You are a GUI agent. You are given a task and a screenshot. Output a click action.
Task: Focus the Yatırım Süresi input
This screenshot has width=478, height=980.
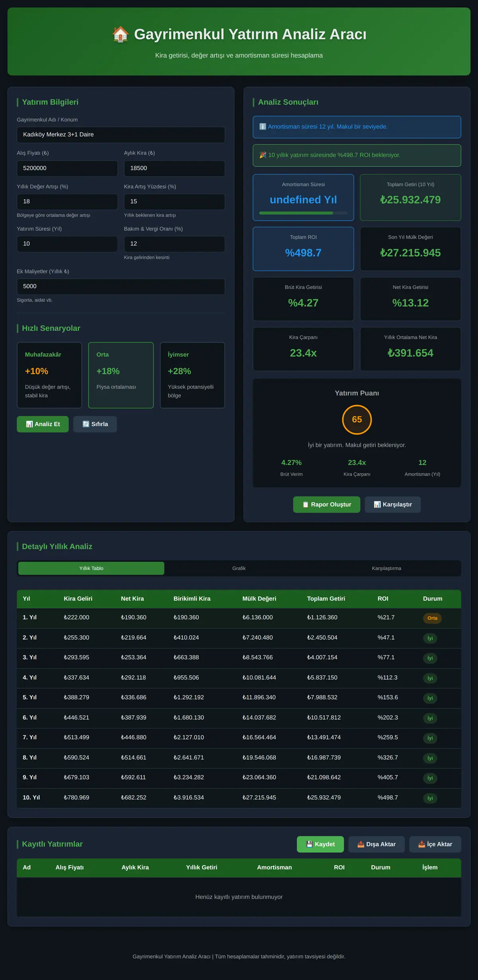67,244
